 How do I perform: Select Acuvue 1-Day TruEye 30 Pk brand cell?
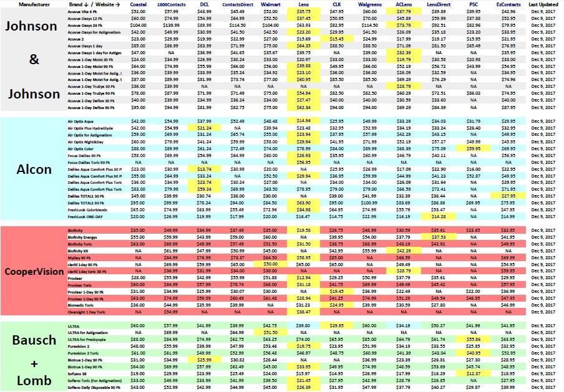[x=91, y=87]
